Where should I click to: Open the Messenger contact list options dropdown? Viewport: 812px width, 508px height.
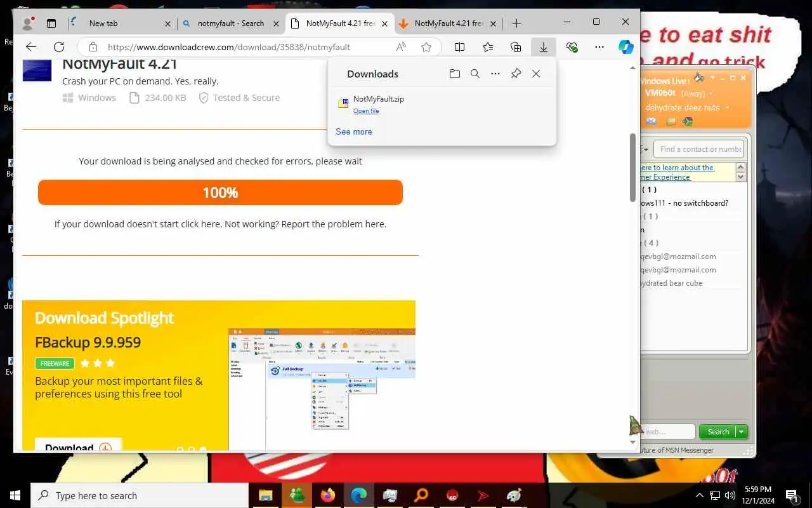click(645, 149)
